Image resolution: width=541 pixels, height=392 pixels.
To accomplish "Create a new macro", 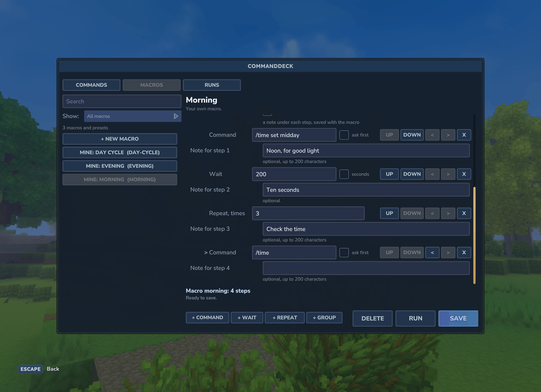I will (x=120, y=139).
